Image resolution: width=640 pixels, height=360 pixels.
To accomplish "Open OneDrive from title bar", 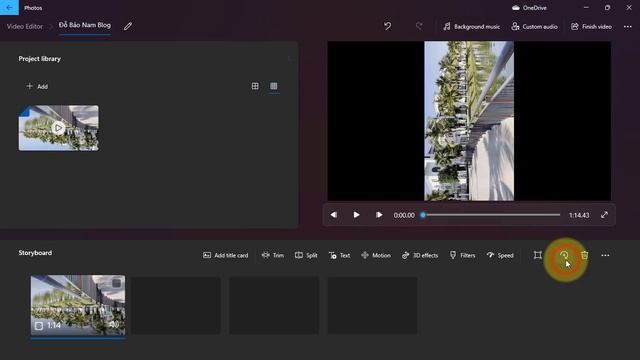I will click(x=529, y=8).
